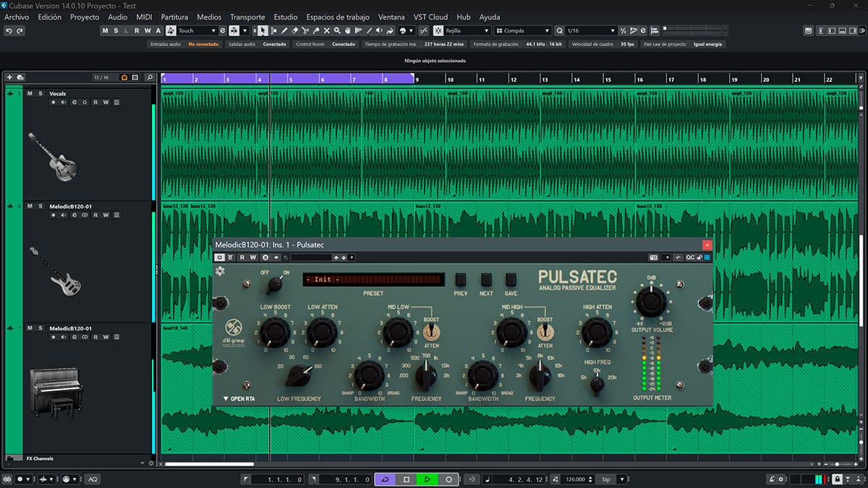
Task: Open the Proyecto menu
Action: tap(85, 17)
